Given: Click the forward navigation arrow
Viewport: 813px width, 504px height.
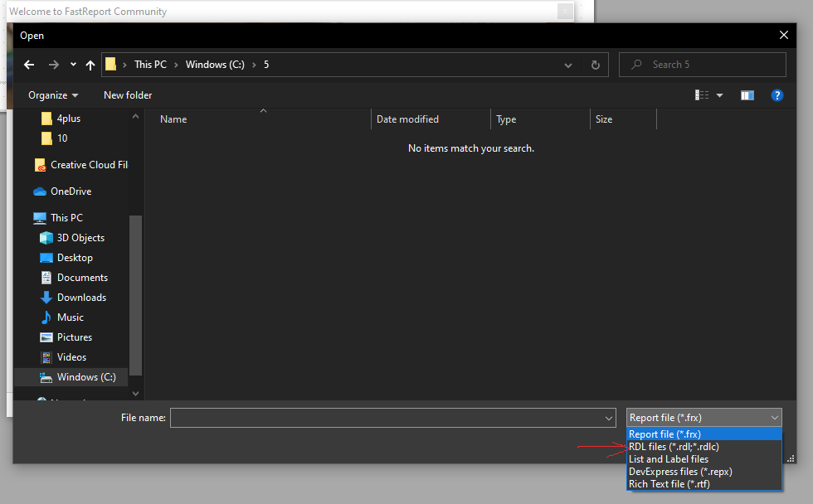Looking at the screenshot, I should (x=52, y=64).
